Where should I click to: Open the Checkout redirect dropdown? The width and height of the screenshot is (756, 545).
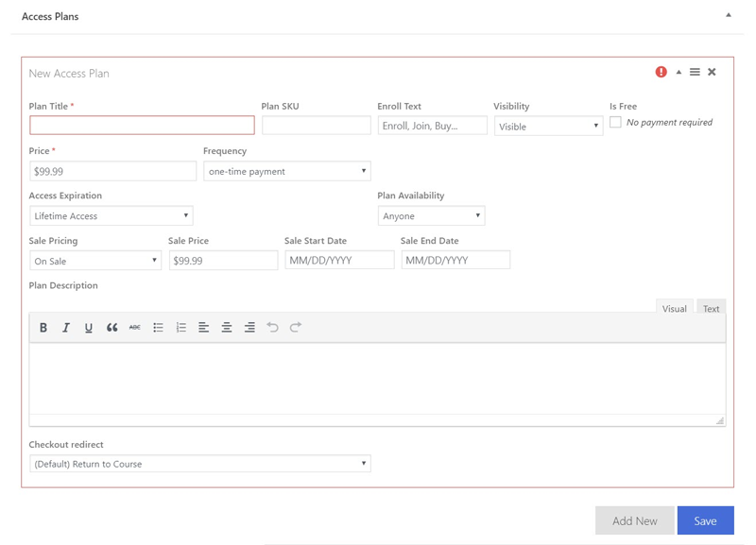200,464
